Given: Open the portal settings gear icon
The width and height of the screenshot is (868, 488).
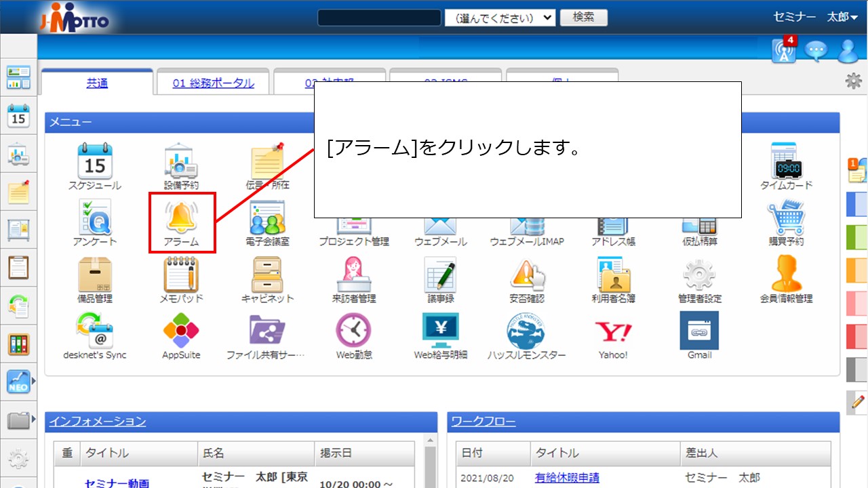Looking at the screenshot, I should 853,82.
